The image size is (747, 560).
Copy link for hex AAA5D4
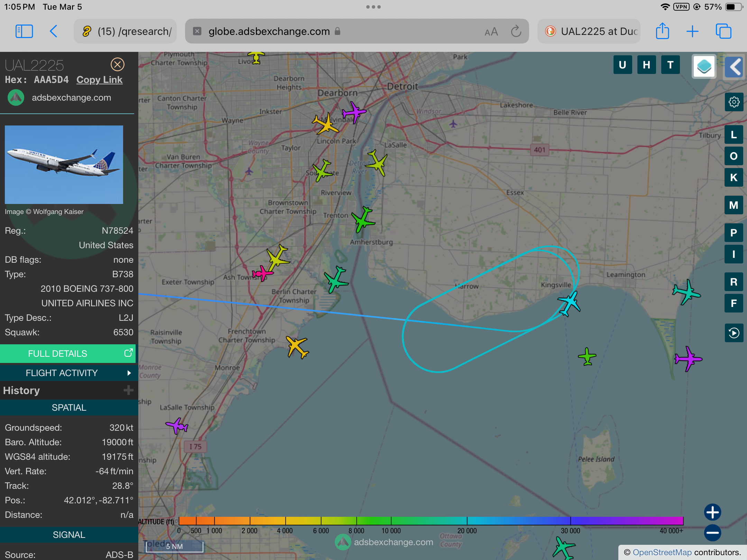pyautogui.click(x=99, y=80)
